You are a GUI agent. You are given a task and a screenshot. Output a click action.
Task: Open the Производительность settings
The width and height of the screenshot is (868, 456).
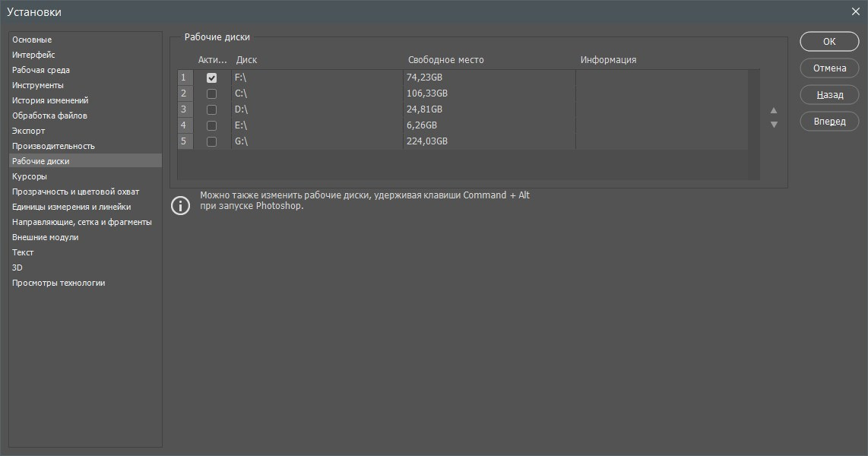(53, 146)
